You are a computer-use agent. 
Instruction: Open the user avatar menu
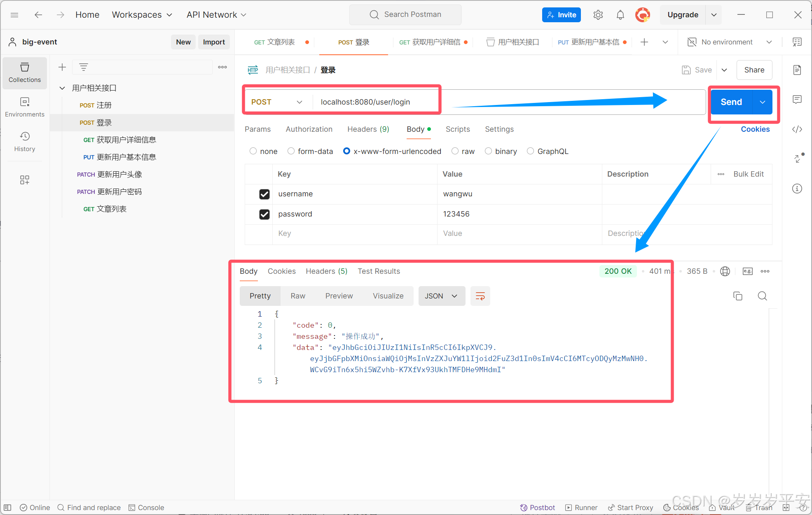pos(642,15)
